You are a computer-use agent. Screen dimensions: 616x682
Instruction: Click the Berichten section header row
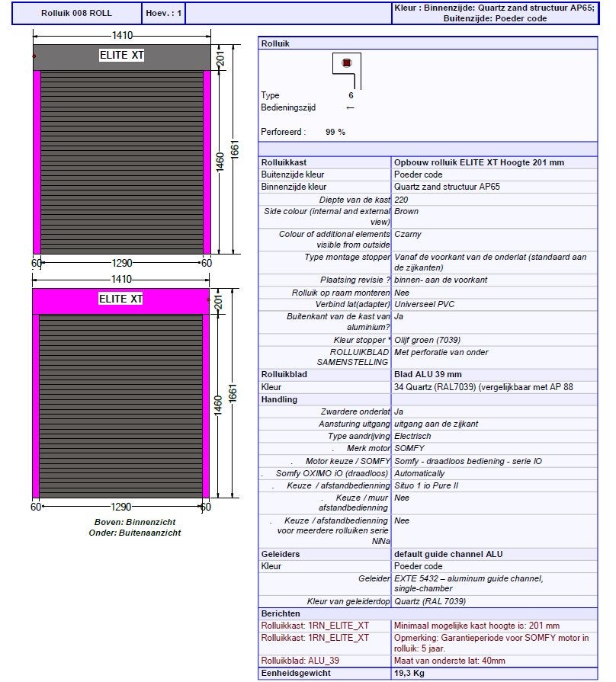coord(428,613)
